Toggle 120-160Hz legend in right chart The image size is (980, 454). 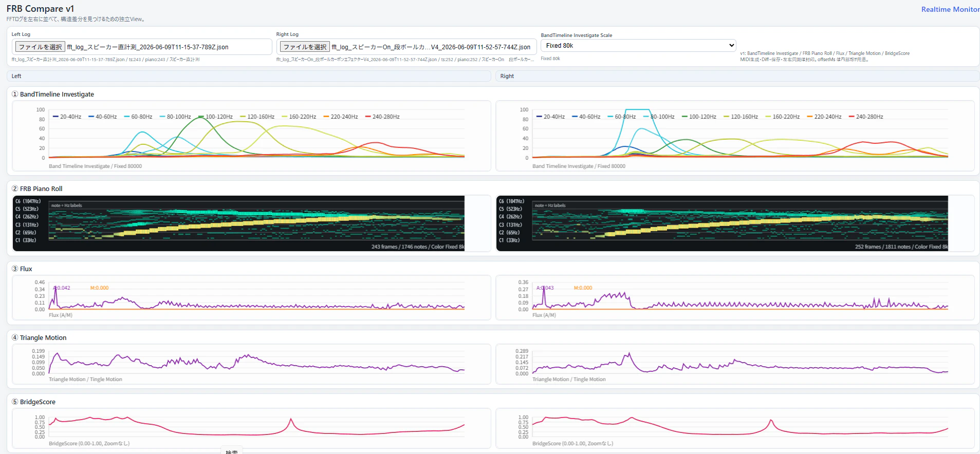click(741, 117)
